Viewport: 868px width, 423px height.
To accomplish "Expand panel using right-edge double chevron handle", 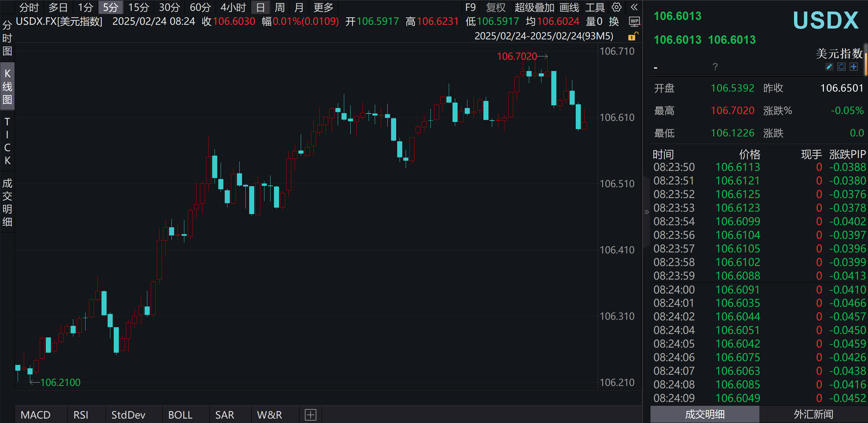I will tap(646, 212).
